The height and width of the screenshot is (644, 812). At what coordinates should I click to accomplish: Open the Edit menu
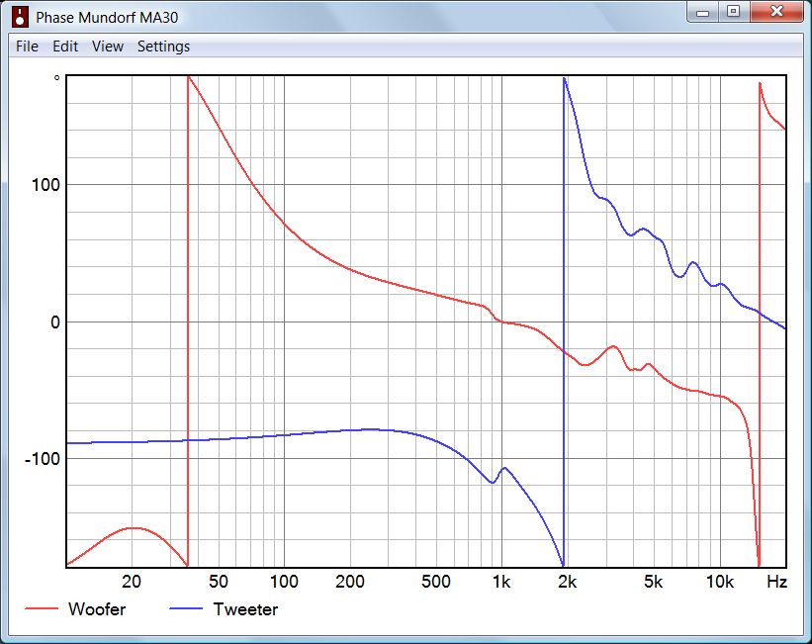pyautogui.click(x=65, y=46)
